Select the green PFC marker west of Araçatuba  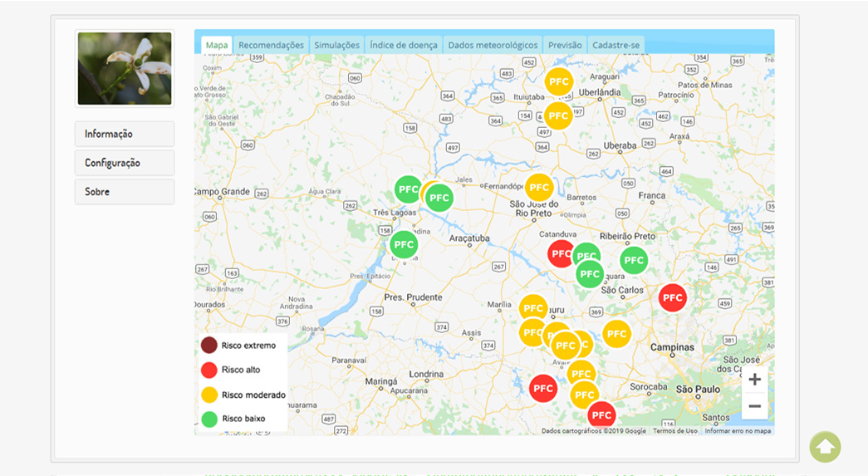point(404,244)
